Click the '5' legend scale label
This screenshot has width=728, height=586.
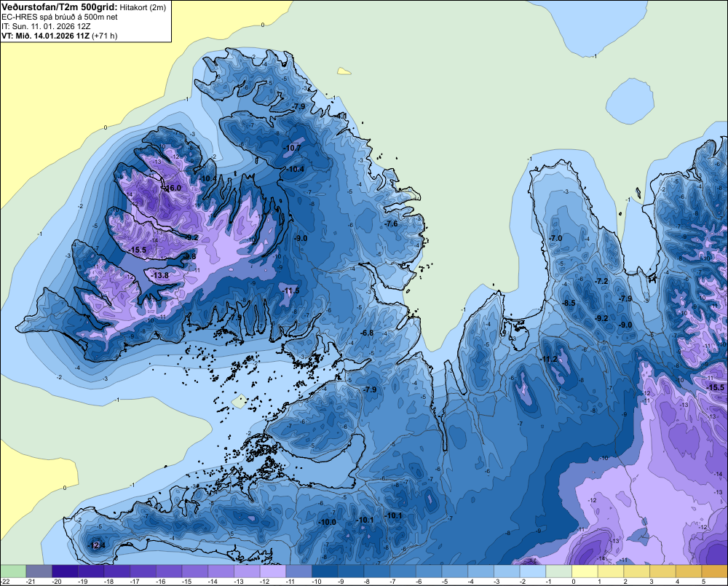pos(703,582)
